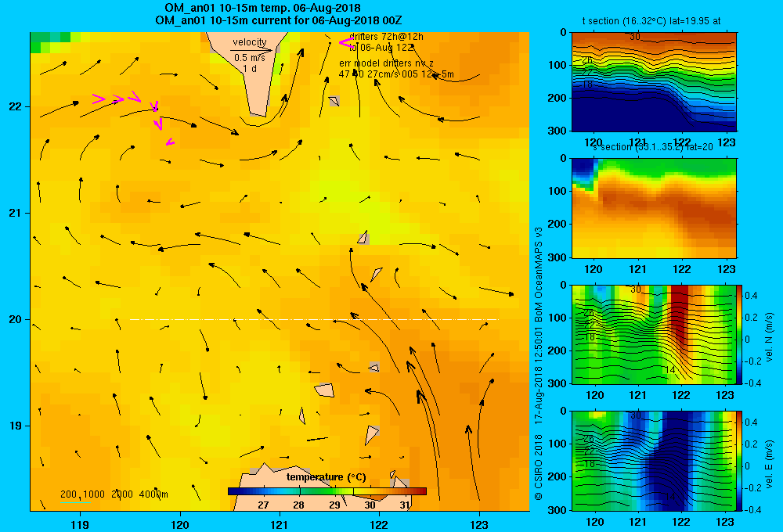Click the eastward velocity section panel
The height and width of the screenshot is (532, 783).
click(x=654, y=461)
